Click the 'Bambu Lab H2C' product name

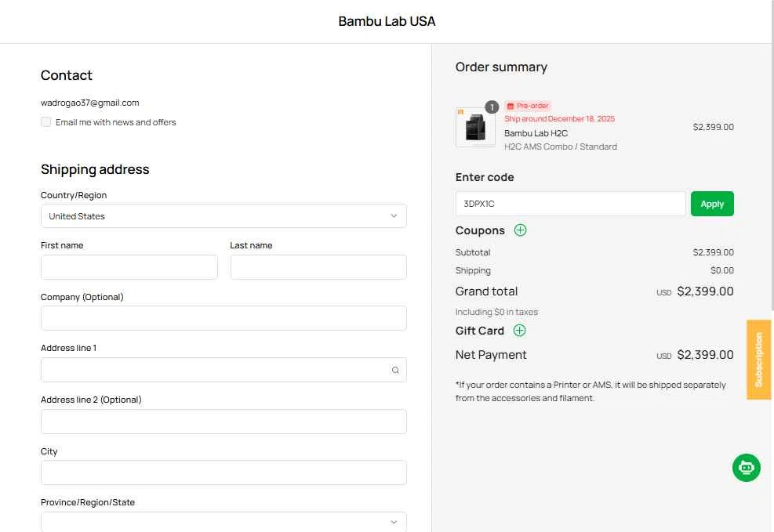[x=536, y=133]
